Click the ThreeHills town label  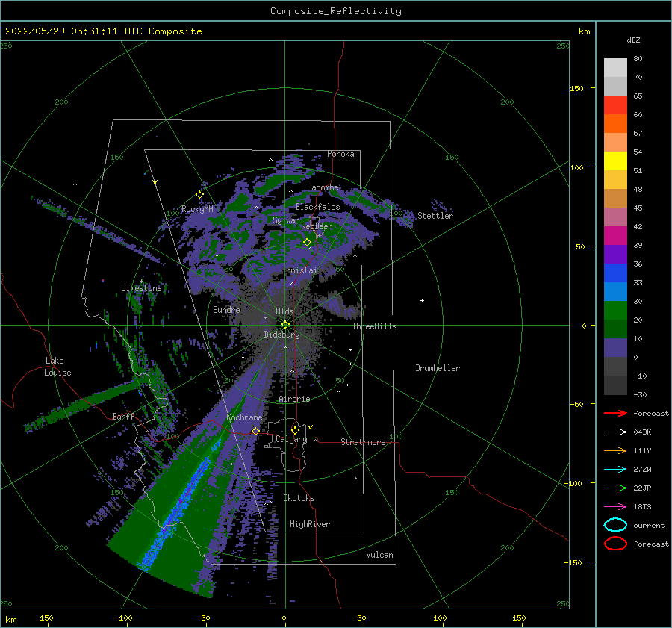(x=375, y=326)
